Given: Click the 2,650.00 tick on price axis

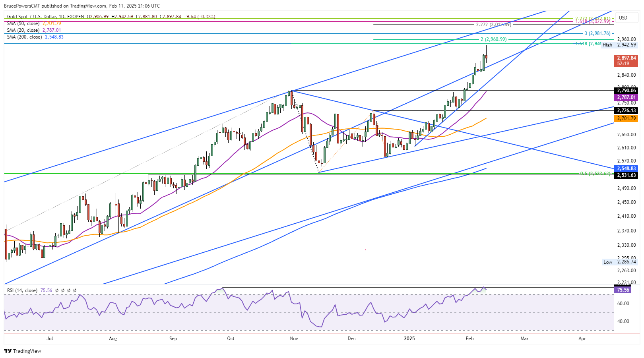Looking at the screenshot, I should pos(627,135).
